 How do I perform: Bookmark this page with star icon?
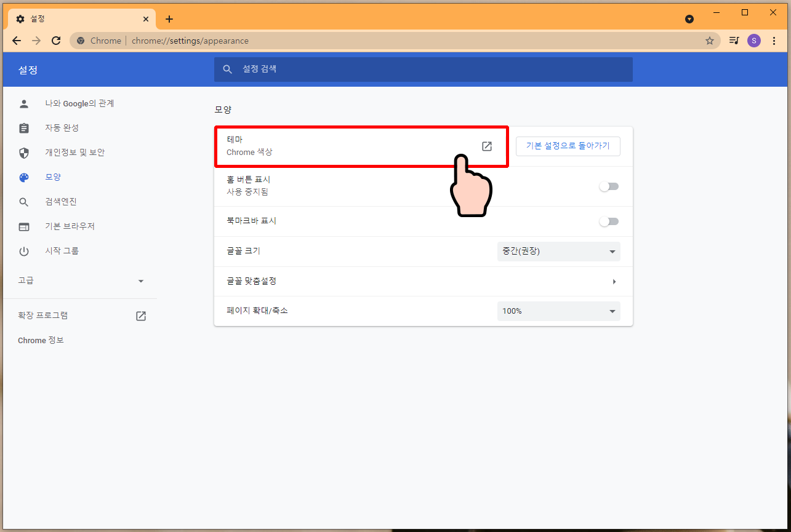[x=709, y=41]
